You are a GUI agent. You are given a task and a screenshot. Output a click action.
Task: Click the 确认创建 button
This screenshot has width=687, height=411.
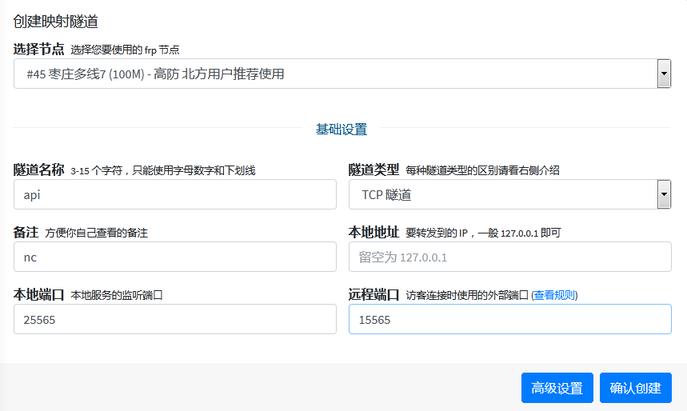coord(635,388)
